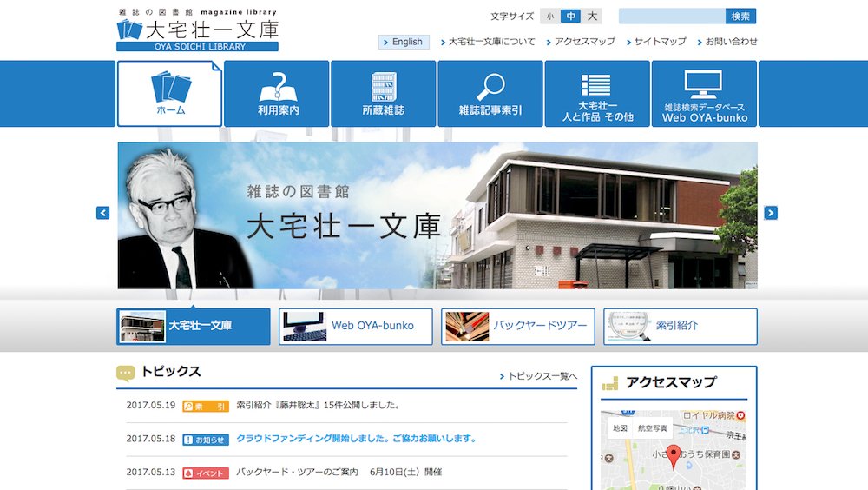Set font size to 小
Image resolution: width=868 pixels, height=490 pixels.
[549, 17]
